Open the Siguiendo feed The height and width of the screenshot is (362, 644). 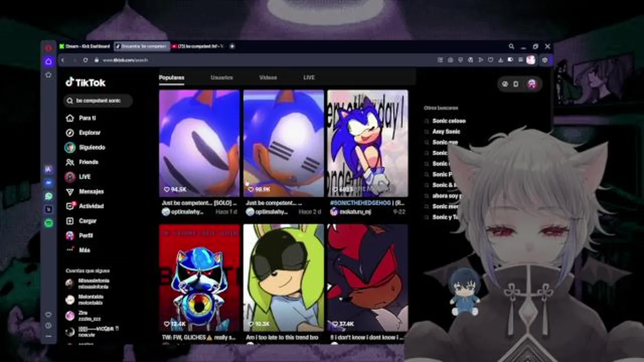pyautogui.click(x=85, y=147)
